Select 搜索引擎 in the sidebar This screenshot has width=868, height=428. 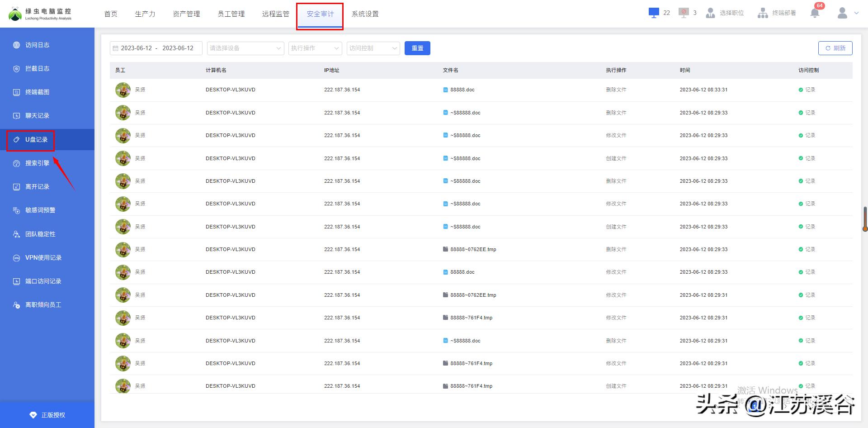click(37, 163)
